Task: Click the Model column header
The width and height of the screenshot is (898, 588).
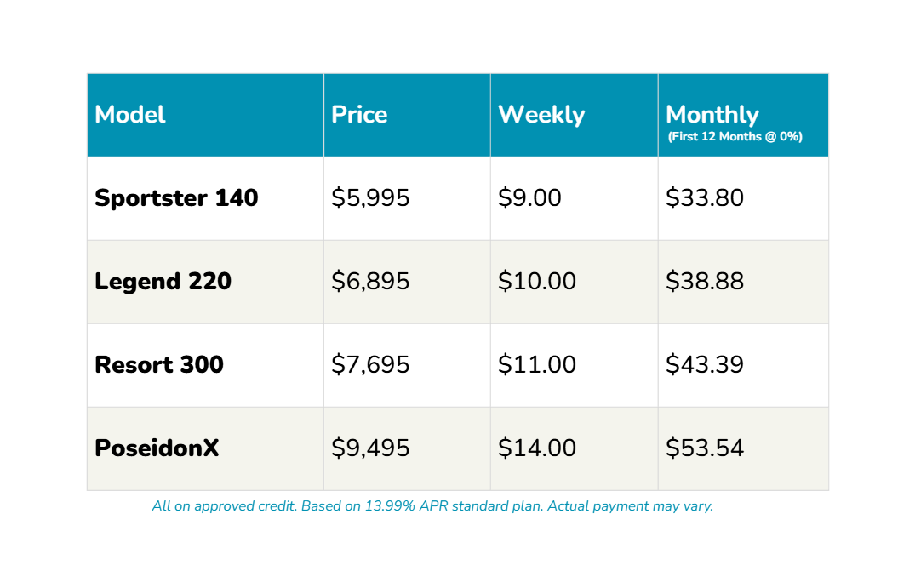Action: pos(130,115)
